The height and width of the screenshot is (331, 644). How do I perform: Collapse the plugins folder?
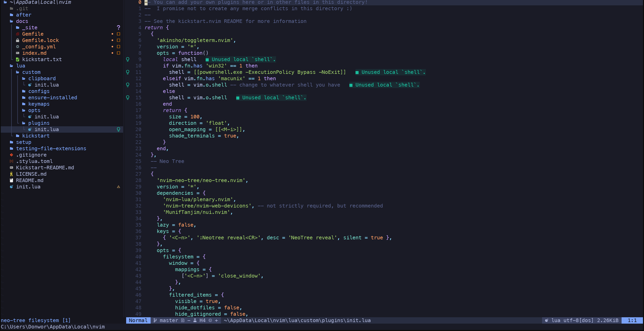39,123
